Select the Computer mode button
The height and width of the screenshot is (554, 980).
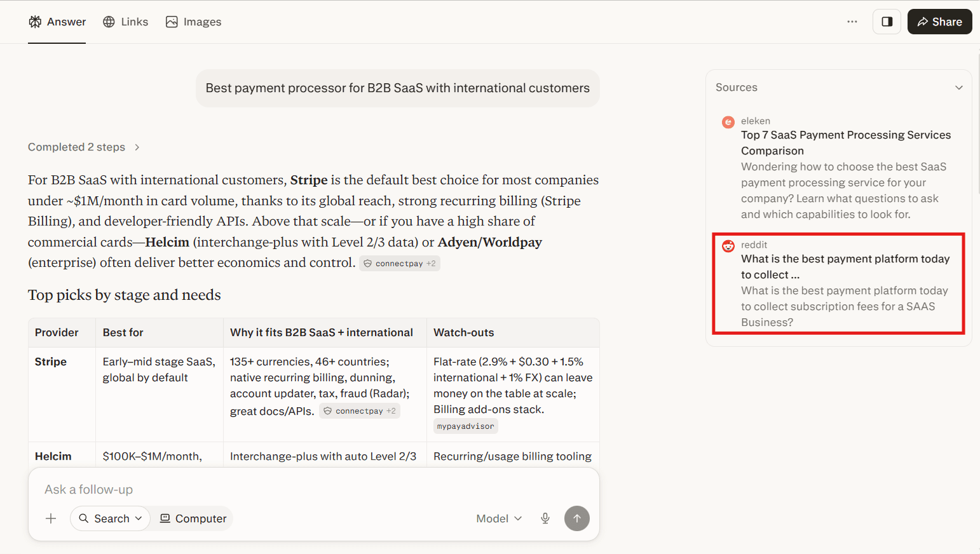193,518
